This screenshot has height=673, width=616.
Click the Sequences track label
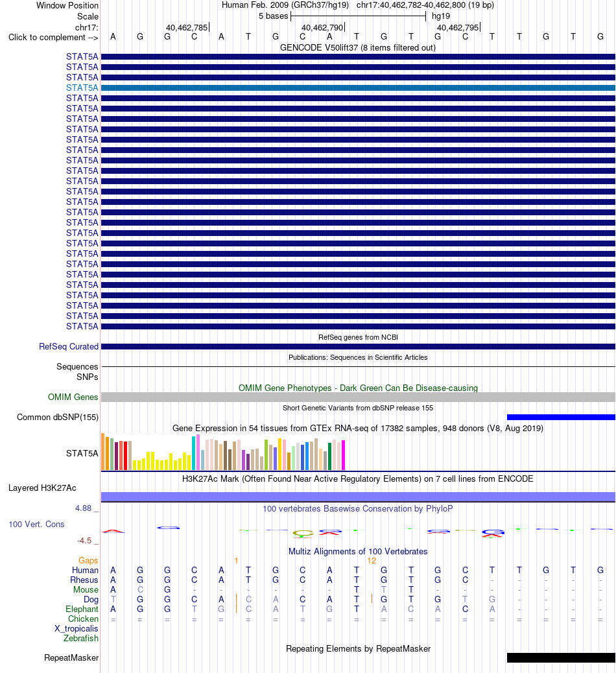(77, 366)
